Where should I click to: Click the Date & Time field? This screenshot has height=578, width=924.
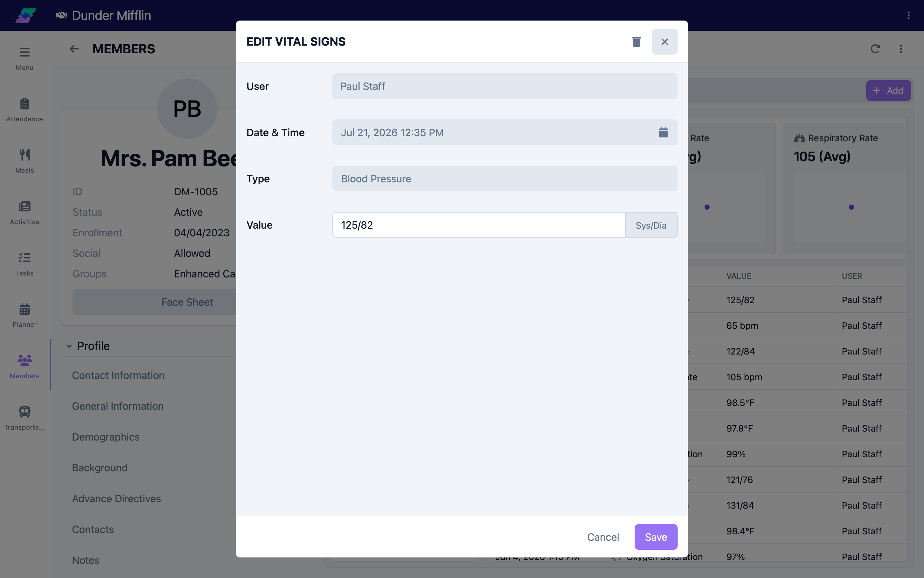tap(505, 132)
